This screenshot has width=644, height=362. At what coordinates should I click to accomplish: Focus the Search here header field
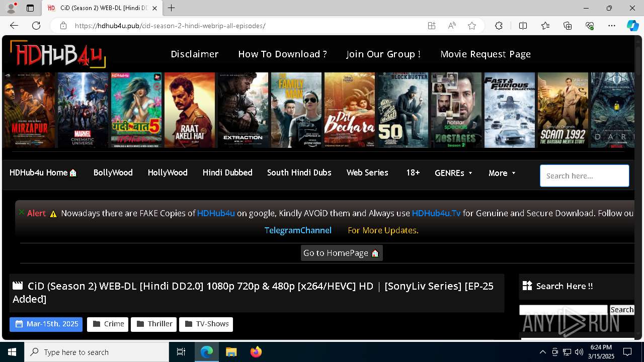click(585, 176)
